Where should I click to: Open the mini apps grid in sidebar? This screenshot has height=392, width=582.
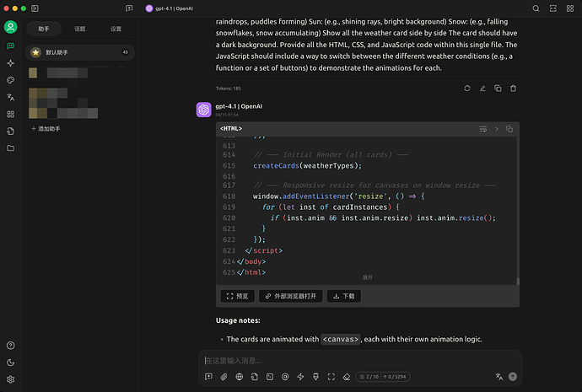point(10,114)
